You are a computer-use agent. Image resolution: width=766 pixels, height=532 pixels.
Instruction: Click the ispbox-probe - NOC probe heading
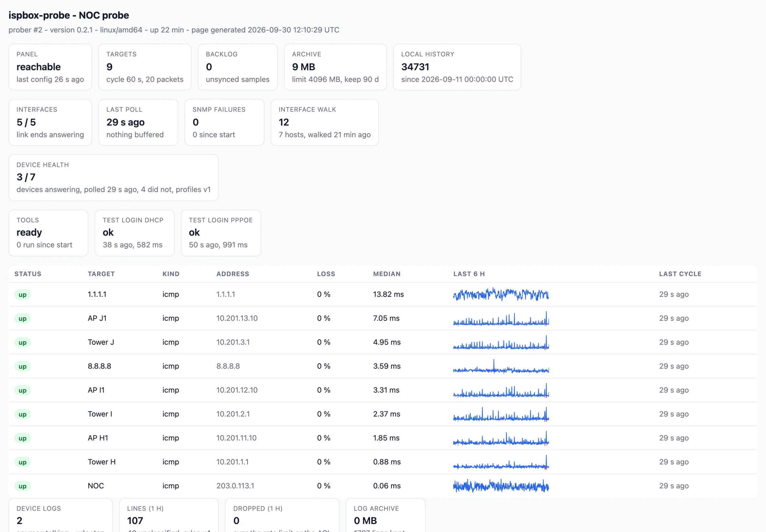(69, 15)
